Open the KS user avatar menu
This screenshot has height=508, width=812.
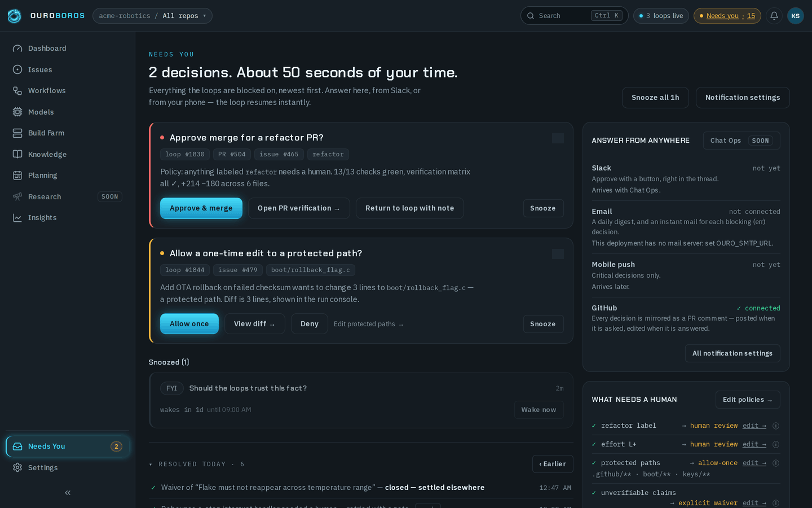tap(796, 16)
